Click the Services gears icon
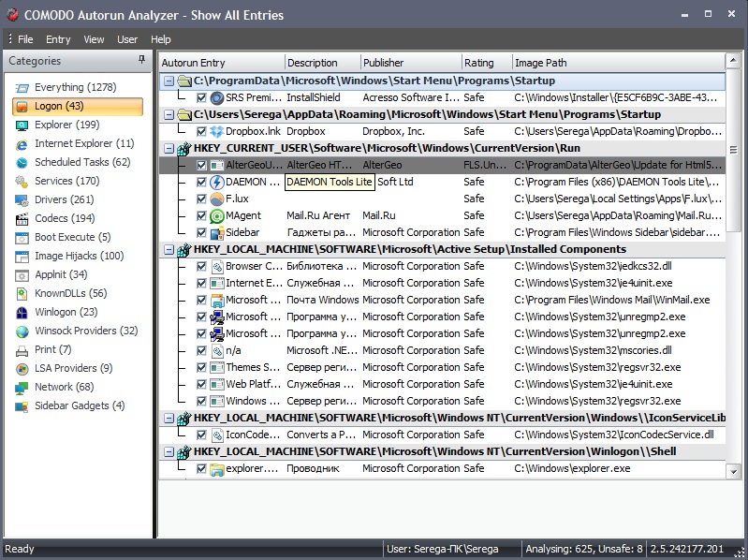 click(x=22, y=182)
